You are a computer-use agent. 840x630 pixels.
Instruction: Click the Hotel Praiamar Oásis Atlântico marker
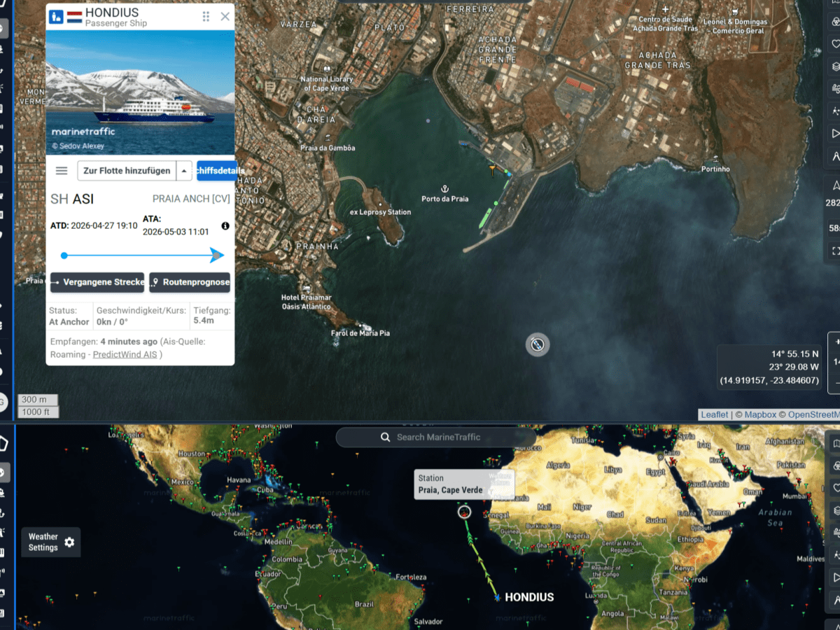[x=306, y=288]
